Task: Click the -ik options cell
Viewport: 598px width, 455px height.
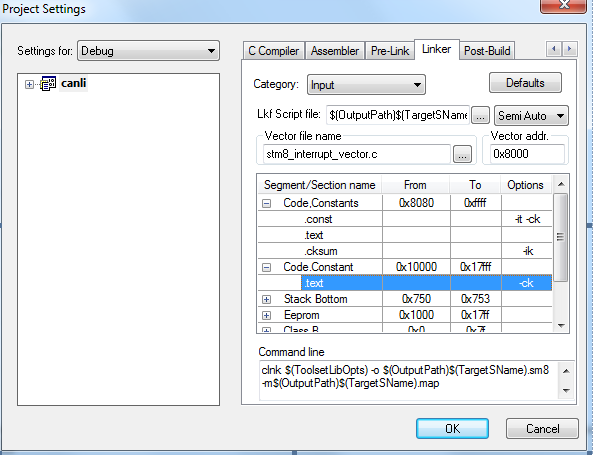Action: pyautogui.click(x=527, y=251)
